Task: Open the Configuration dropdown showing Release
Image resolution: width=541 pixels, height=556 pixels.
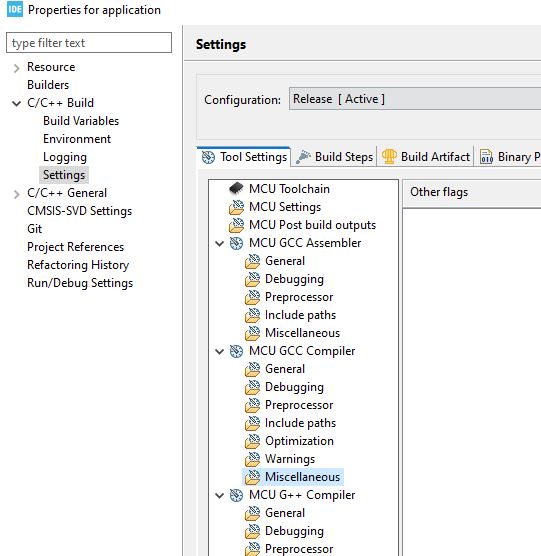Action: (x=415, y=99)
